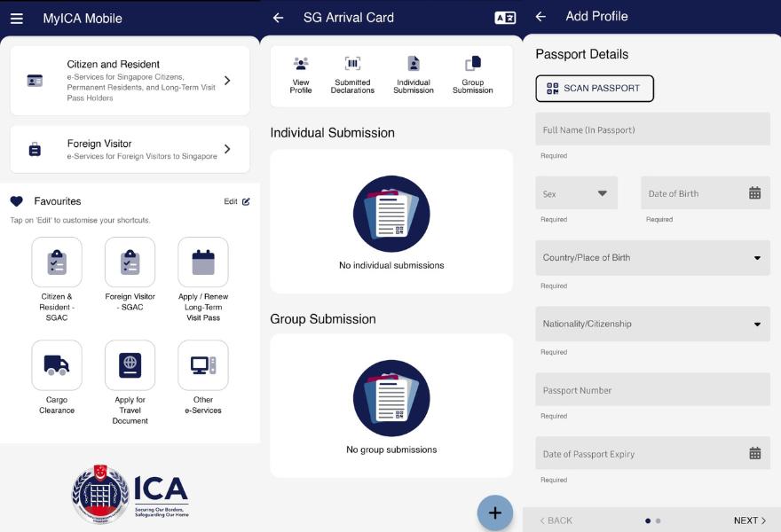The height and width of the screenshot is (532, 781).
Task: Focus the Full Name (In Passport) field
Action: 652,129
